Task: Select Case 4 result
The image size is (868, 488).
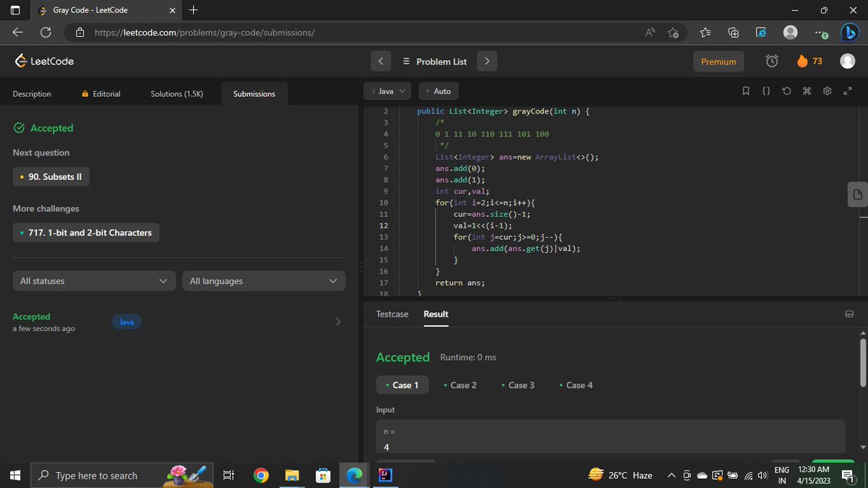Action: 576,385
